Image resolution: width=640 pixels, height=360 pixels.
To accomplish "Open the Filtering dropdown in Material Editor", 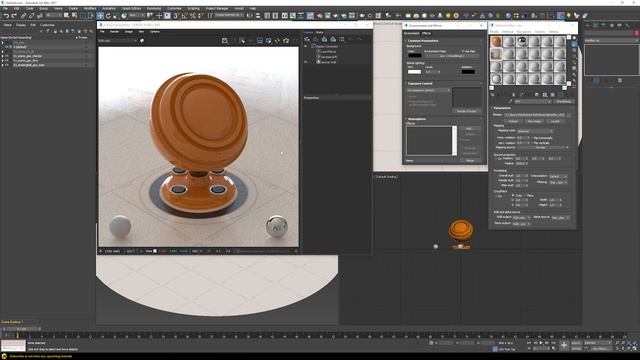I will tap(558, 182).
